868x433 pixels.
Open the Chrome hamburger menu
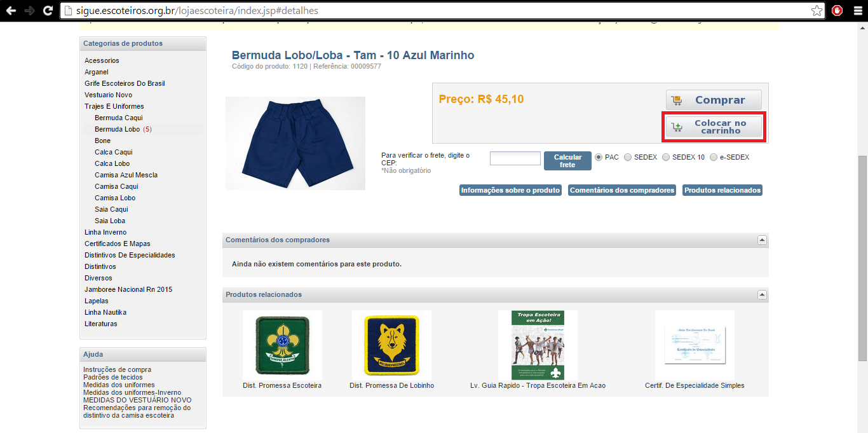tap(857, 11)
